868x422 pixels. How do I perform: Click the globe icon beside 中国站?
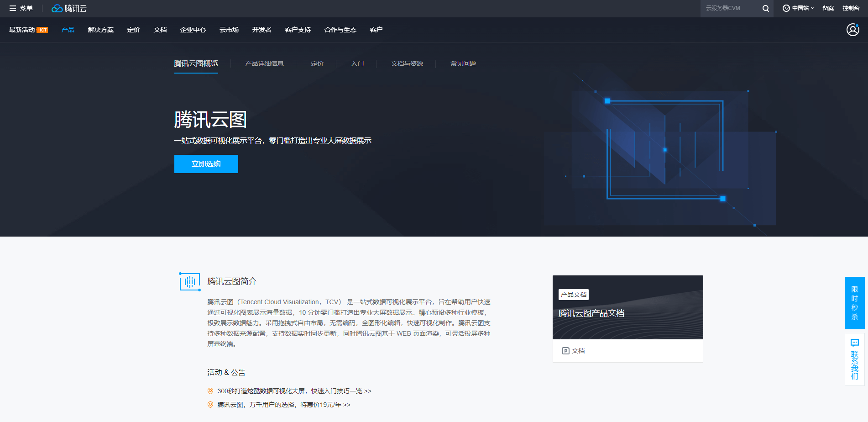coord(786,8)
